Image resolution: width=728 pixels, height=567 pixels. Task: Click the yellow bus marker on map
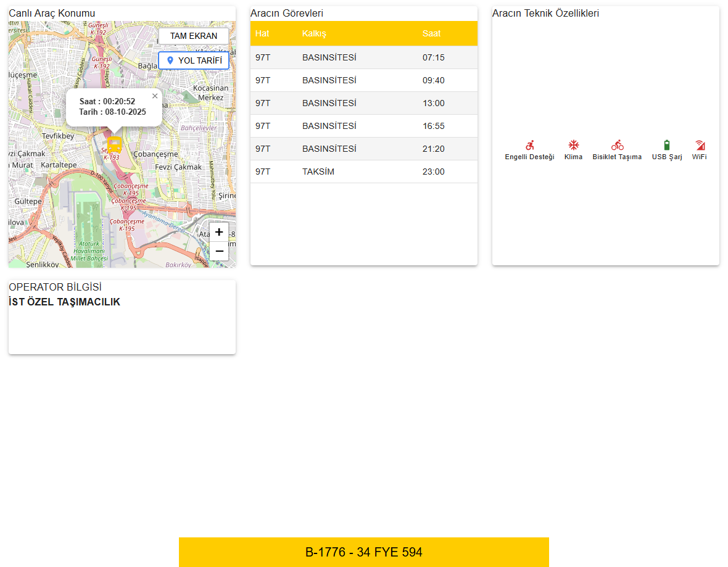[114, 145]
